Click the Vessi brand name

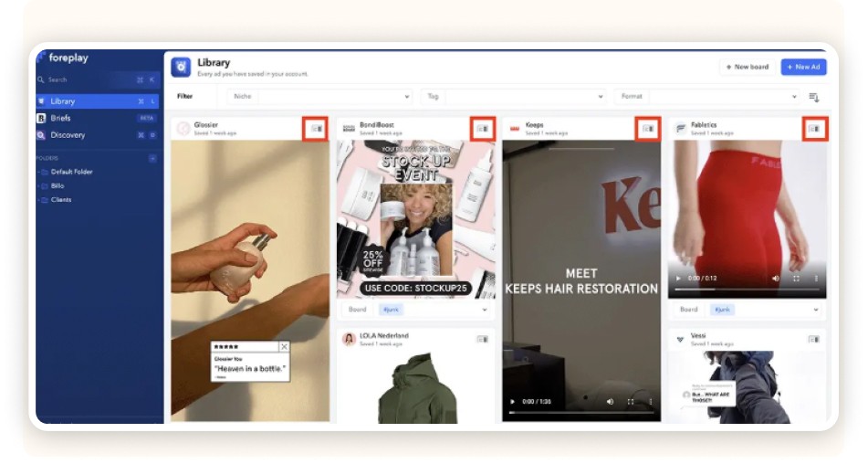[x=698, y=335]
